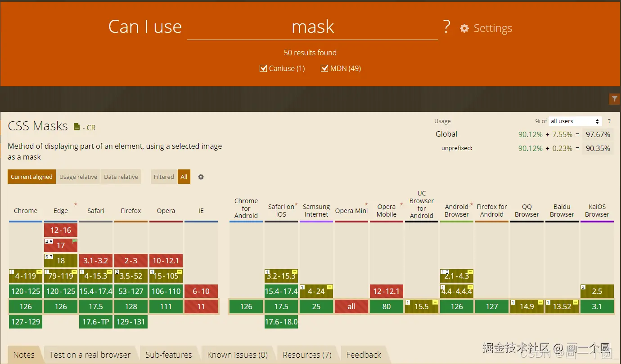Click the Chrome column header
The image size is (621, 364).
26,210
